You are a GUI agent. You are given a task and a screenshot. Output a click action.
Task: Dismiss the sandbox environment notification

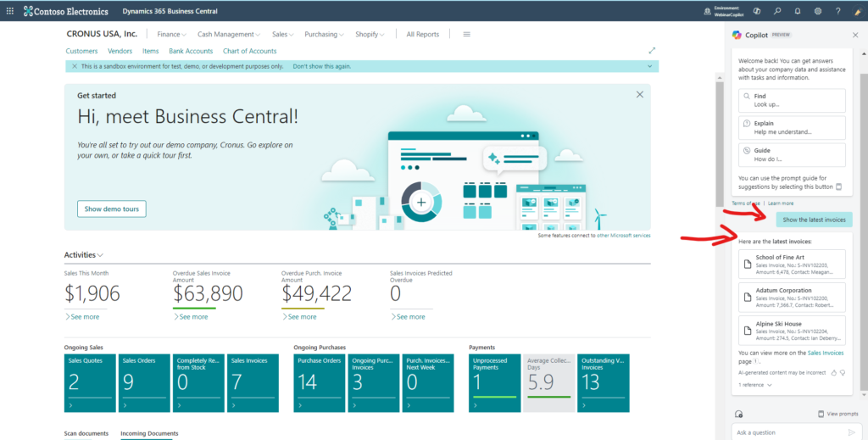[x=75, y=66]
